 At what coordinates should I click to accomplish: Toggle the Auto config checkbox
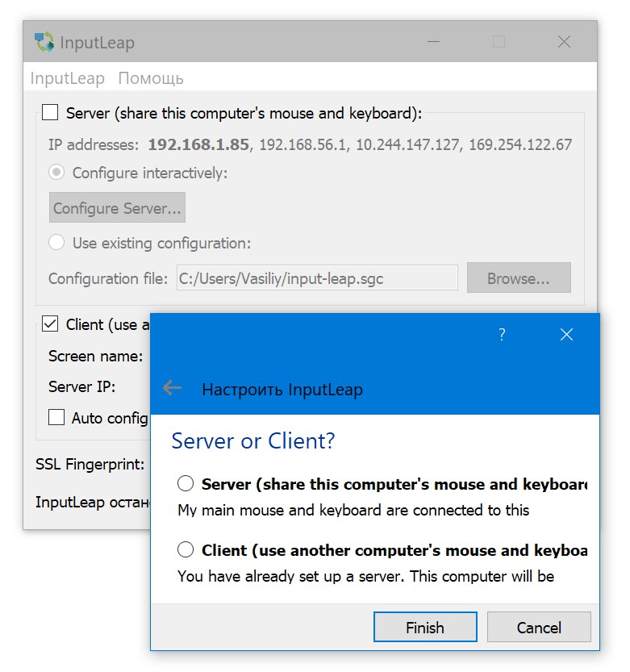pos(56,417)
